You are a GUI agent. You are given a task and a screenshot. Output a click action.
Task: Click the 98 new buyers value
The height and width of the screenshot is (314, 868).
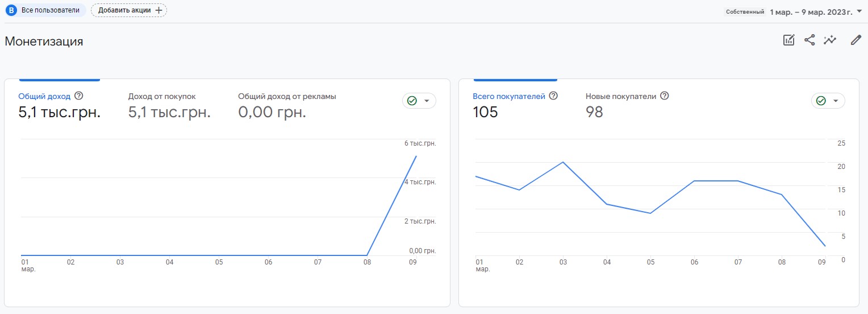click(594, 112)
